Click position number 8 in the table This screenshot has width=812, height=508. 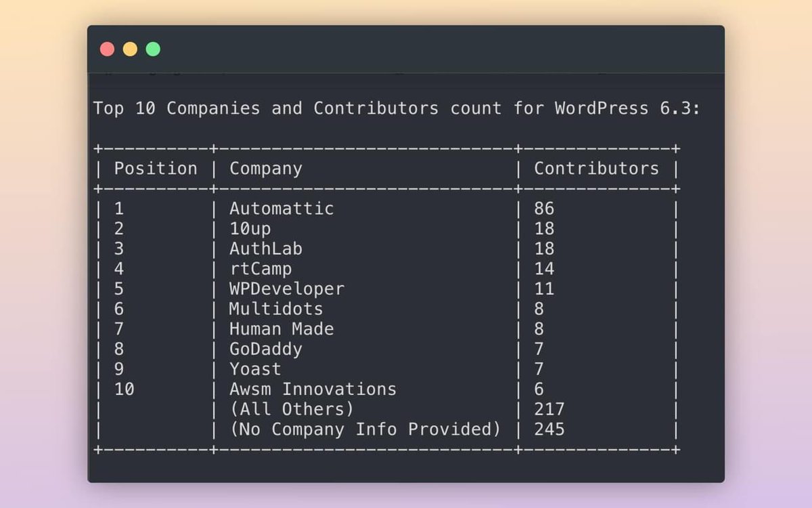tap(119, 350)
